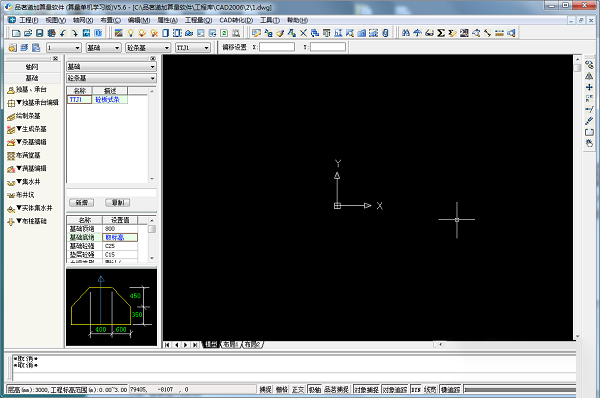This screenshot has height=398, width=600.
Task: Expand the 基础 dropdown in properties panel
Action: click(111, 67)
